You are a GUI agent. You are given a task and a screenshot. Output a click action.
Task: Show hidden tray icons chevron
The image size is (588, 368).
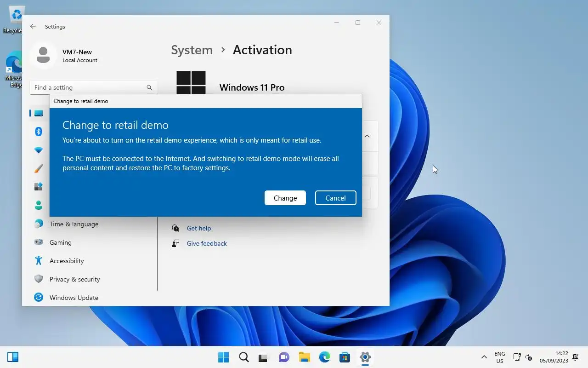click(x=484, y=357)
